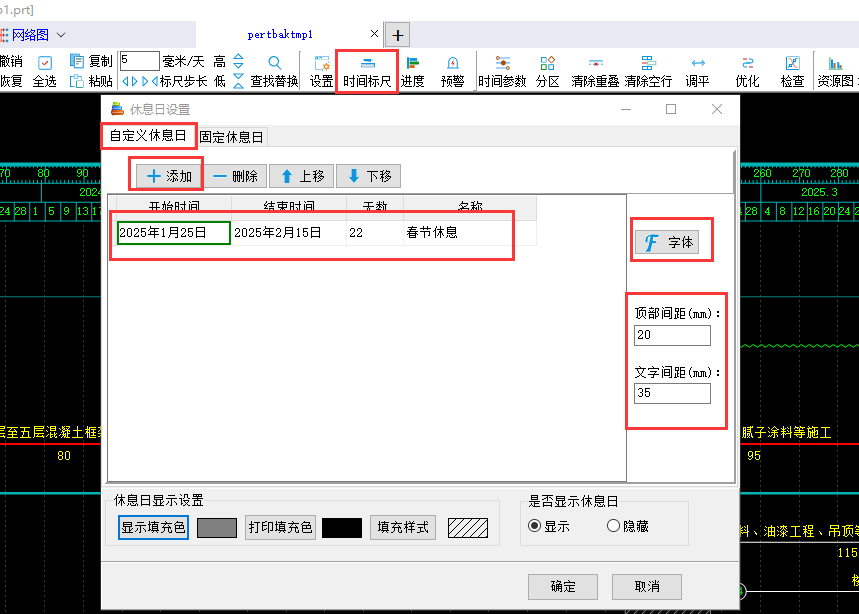Image resolution: width=859 pixels, height=614 pixels.
Task: Click the 恢复 (redo) toolbar item
Action: [x=11, y=81]
